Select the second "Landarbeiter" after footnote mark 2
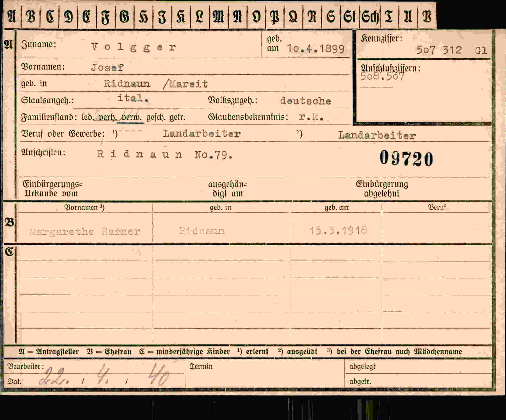Screen dimensions: 506x420 click(377, 135)
